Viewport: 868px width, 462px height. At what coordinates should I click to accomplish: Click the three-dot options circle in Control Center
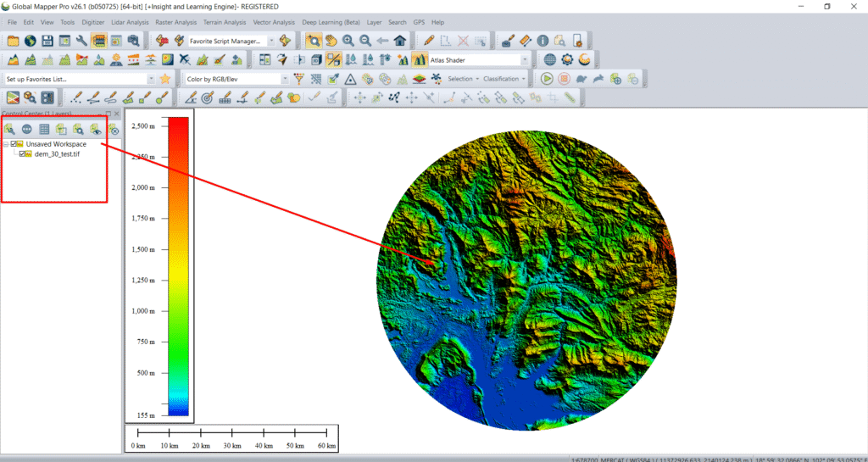[26, 130]
